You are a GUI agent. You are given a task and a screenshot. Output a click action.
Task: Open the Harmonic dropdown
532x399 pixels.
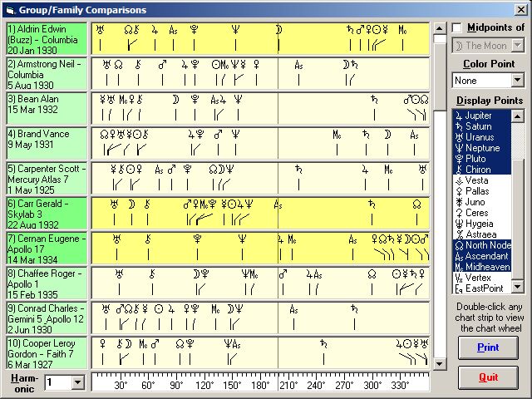click(78, 382)
